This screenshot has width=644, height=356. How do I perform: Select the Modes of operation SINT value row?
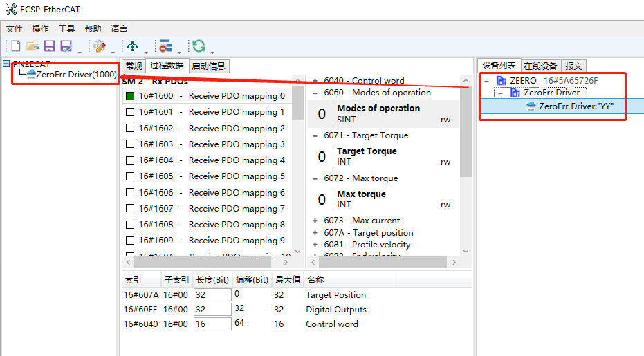click(x=383, y=113)
